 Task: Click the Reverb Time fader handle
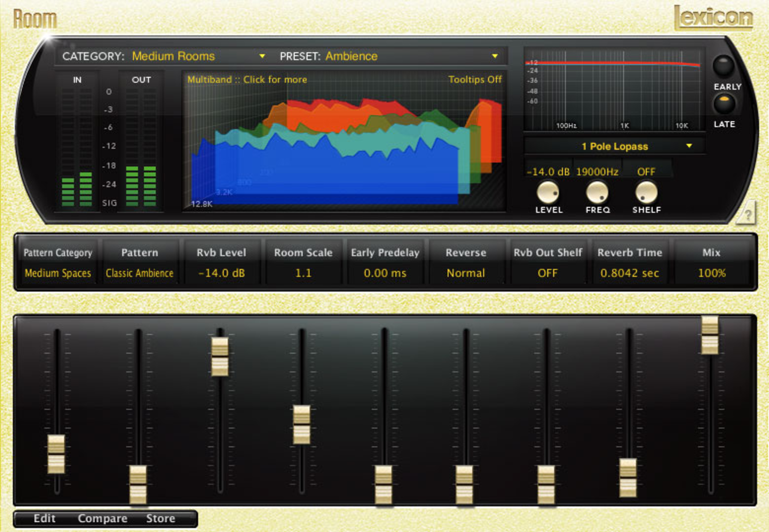click(628, 478)
